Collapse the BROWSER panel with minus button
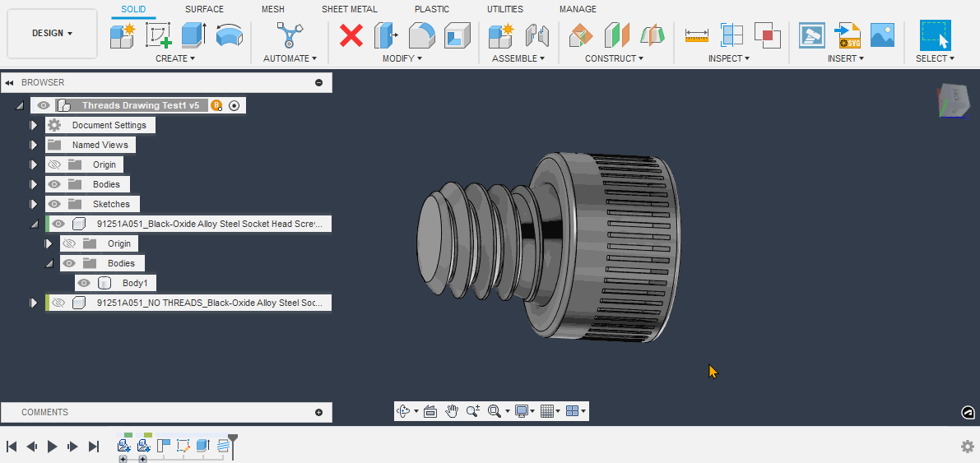 tap(318, 82)
